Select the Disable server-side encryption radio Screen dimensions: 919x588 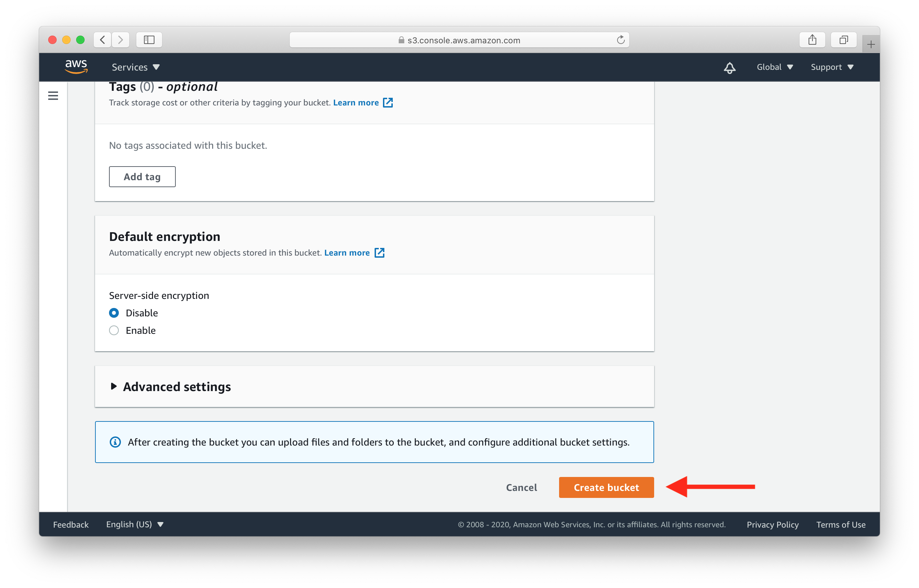tap(114, 313)
